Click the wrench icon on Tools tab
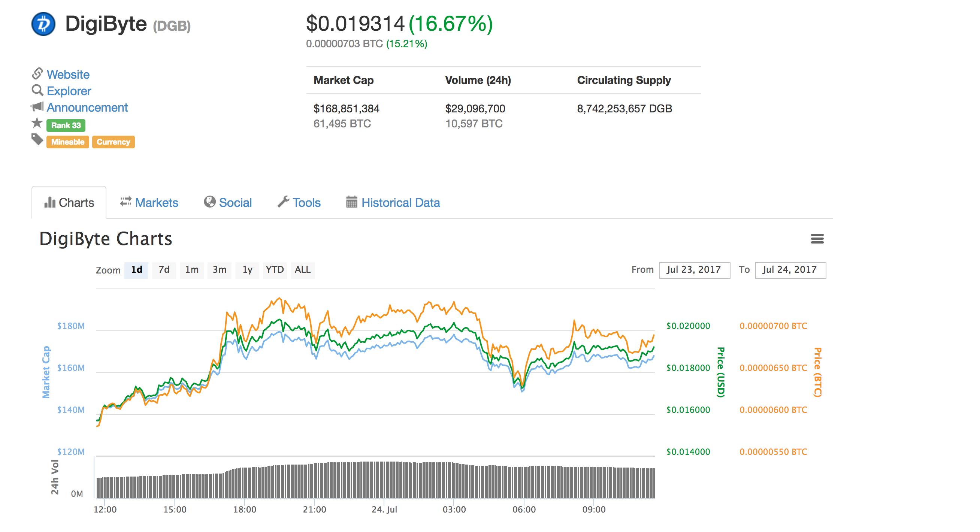Viewport: 980px width, 532px height. [x=284, y=202]
